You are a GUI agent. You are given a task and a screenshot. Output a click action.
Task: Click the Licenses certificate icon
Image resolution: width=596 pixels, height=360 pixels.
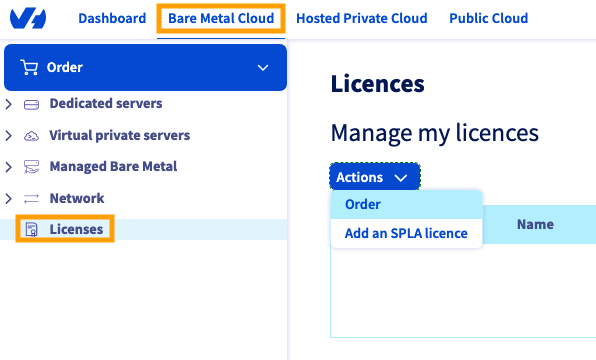(x=31, y=230)
